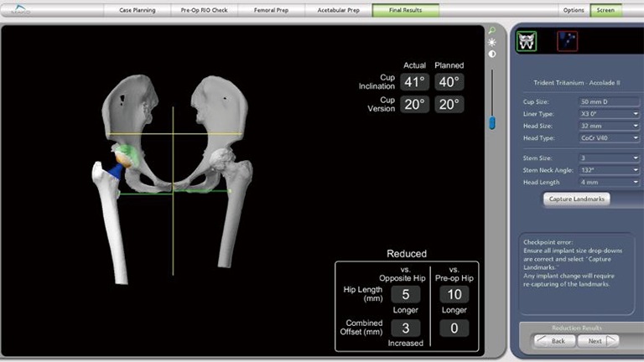Click the Cup Size field

(x=610, y=101)
